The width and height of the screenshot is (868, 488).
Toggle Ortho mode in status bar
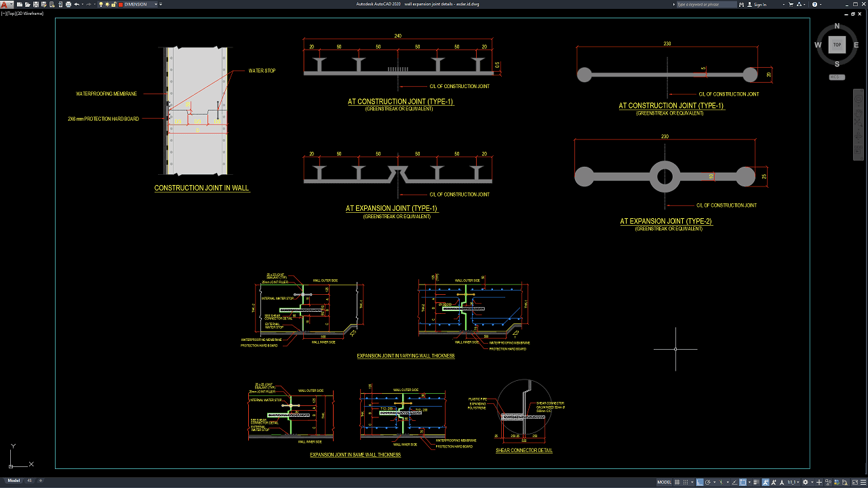700,483
